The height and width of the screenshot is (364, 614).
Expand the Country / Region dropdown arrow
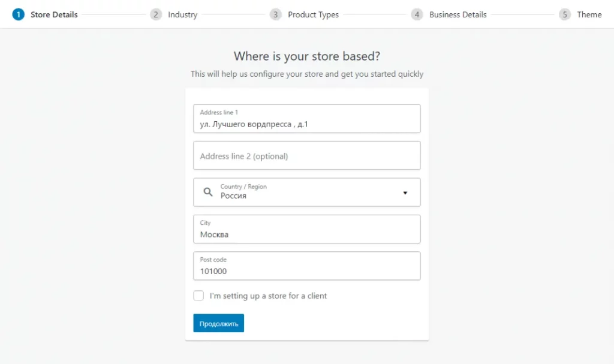pyautogui.click(x=405, y=192)
